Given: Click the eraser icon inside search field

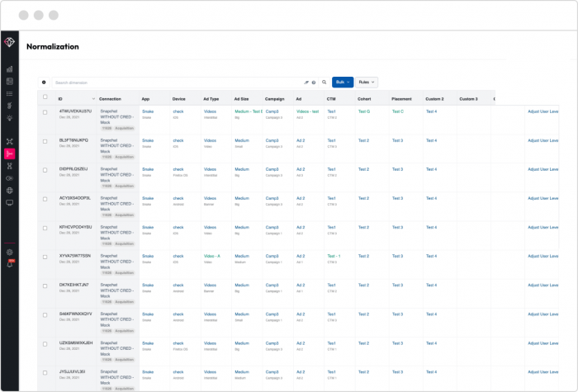Looking at the screenshot, I should (306, 83).
